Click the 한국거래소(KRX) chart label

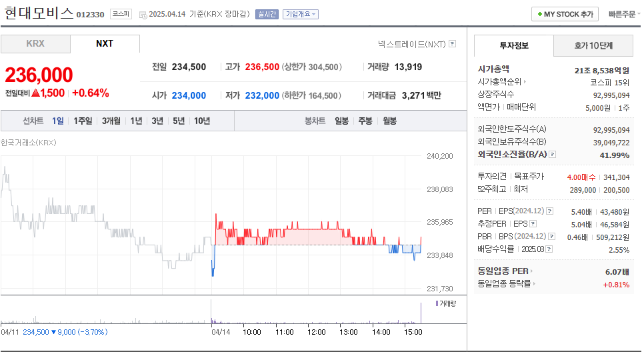29,143
